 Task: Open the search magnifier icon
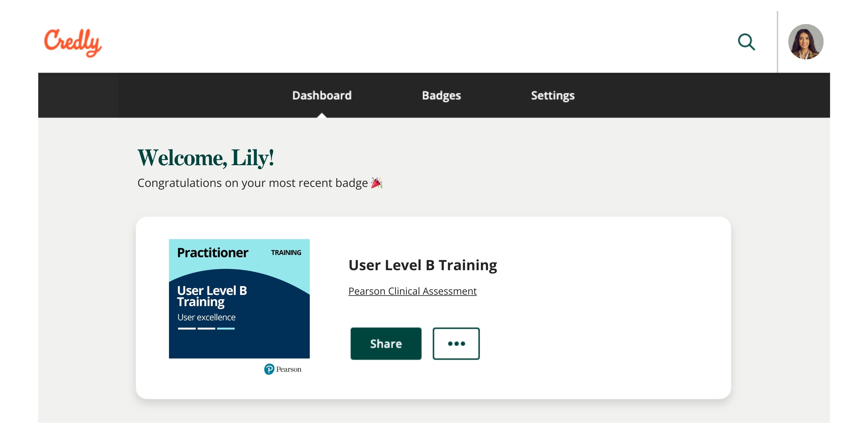pos(746,42)
